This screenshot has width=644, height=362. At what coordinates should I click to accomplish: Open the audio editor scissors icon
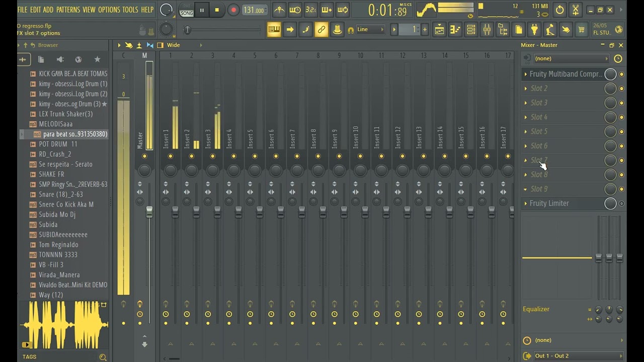[x=576, y=10]
